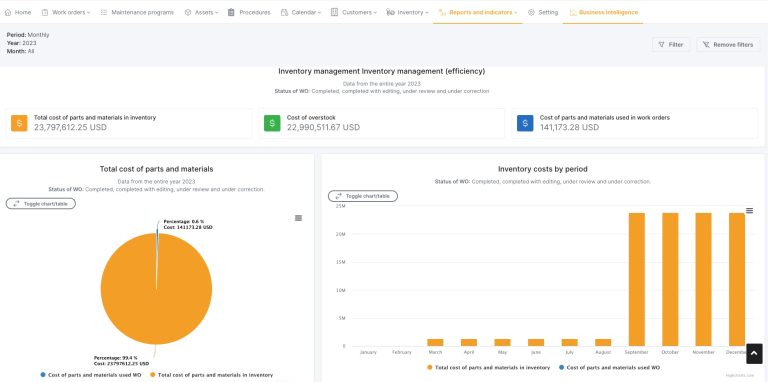
Task: Toggle chart/table for the parts pie chart
Action: pyautogui.click(x=41, y=204)
